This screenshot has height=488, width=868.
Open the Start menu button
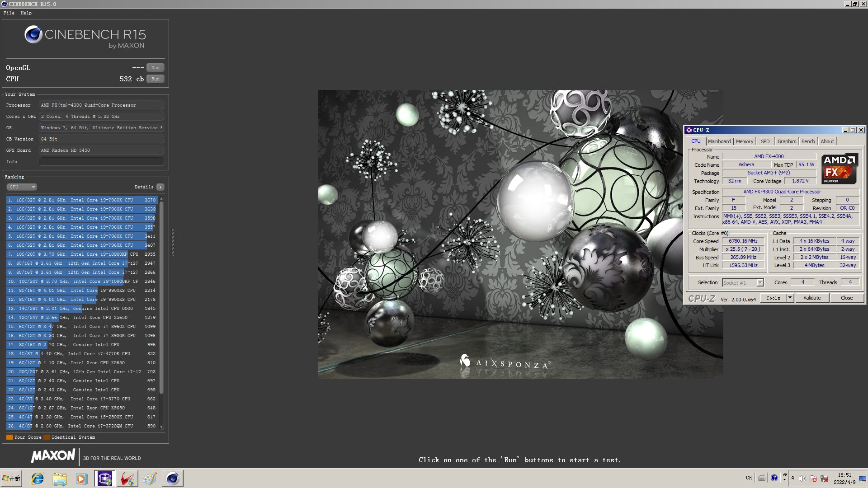12,479
